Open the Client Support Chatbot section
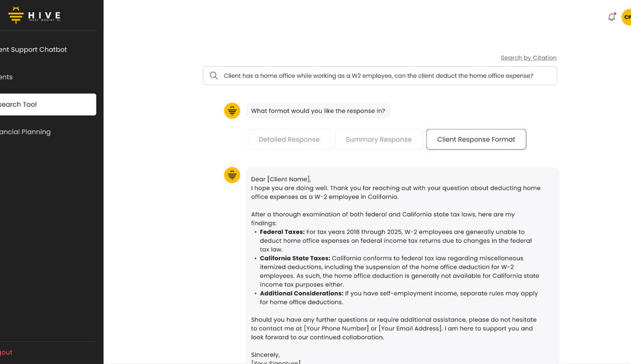Viewport: 631px width, 364px height. 32,49
